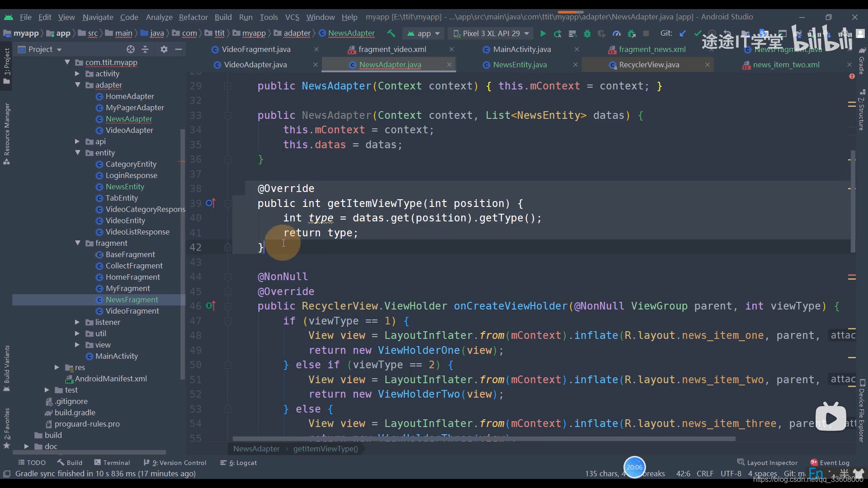Collapse the adapter folder

point(77,85)
